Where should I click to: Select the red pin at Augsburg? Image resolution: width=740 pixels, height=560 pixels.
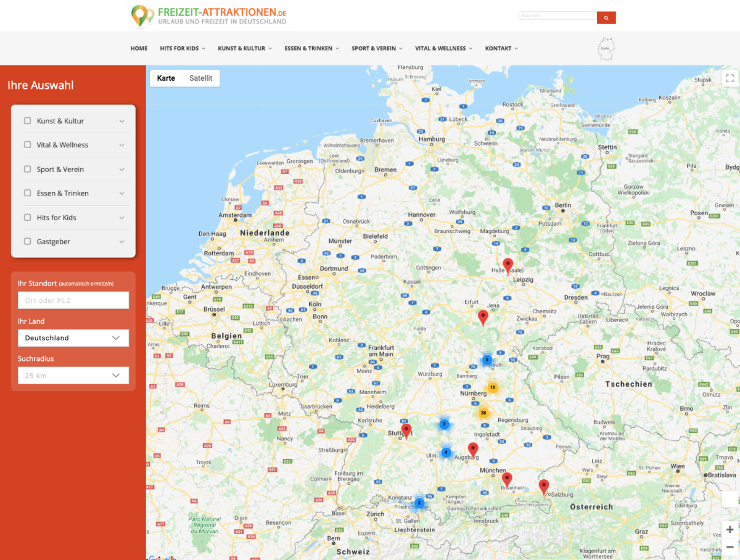coord(473,450)
